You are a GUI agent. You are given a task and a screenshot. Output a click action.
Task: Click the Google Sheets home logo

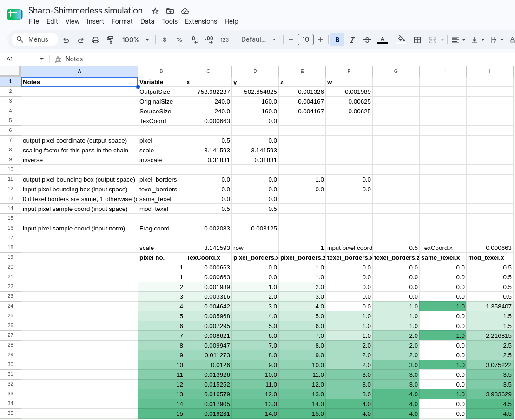tap(14, 15)
